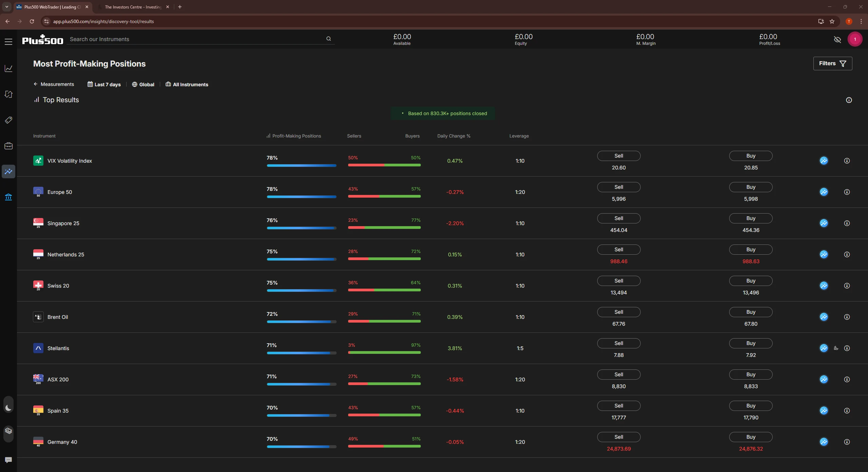
Task: Select the highlighted Insights icon in sidebar
Action: pyautogui.click(x=8, y=171)
